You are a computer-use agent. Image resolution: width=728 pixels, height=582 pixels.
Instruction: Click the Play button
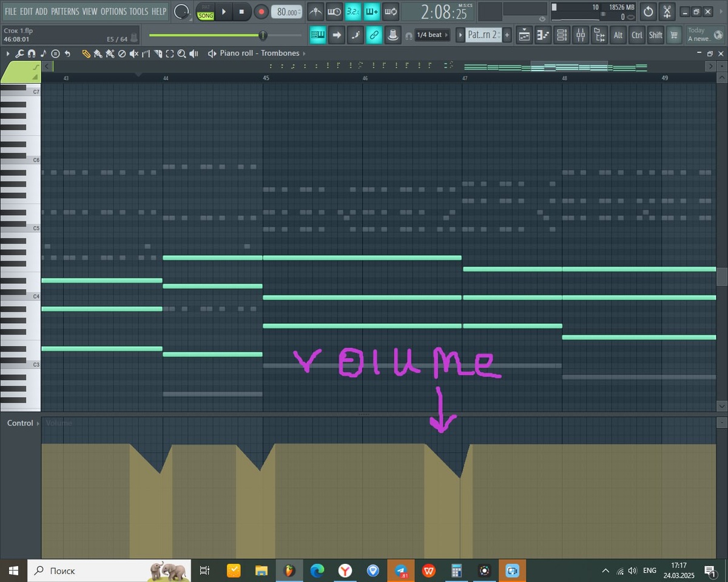click(x=223, y=12)
